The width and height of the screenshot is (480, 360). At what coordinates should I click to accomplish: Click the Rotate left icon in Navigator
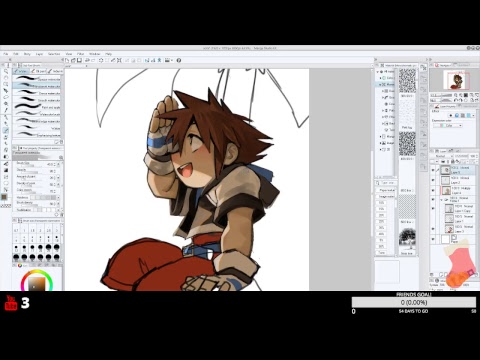pos(456,100)
